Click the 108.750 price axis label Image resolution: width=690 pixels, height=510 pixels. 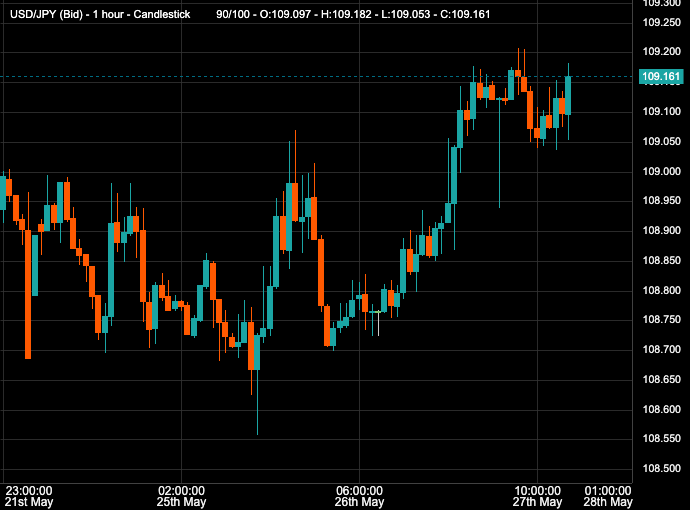pos(661,319)
